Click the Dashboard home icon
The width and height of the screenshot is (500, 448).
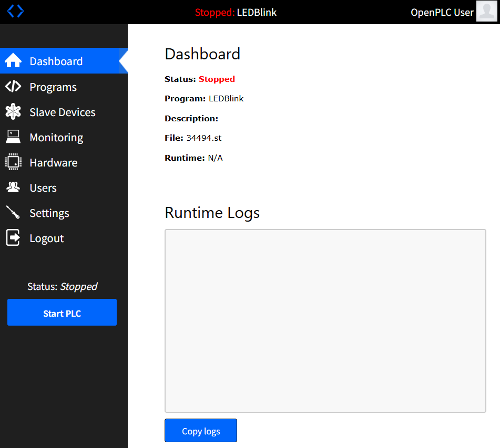[x=13, y=61]
